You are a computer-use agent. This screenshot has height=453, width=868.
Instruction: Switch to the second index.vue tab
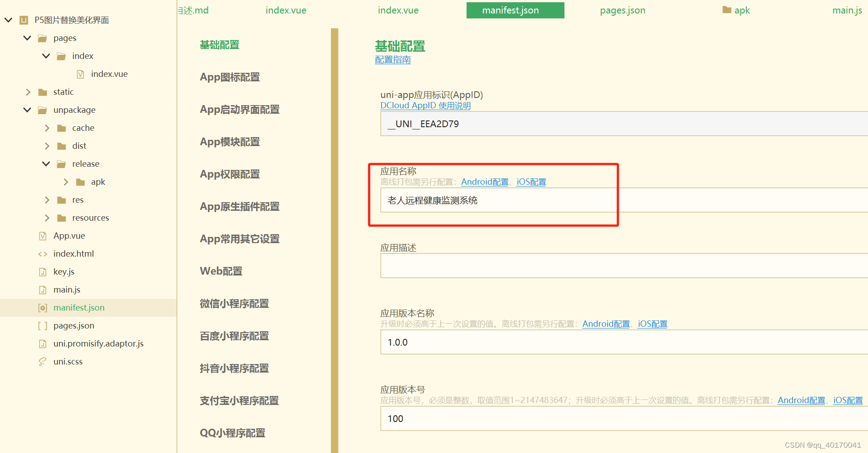tap(398, 10)
